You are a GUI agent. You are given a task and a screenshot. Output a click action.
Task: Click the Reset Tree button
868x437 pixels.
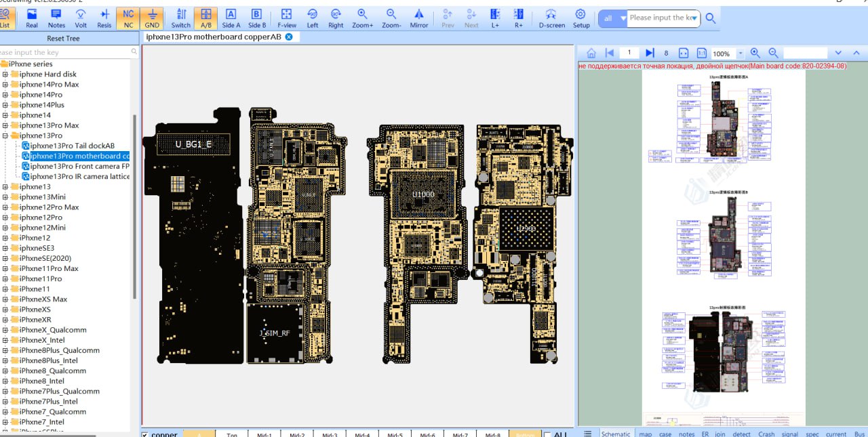[x=63, y=39]
